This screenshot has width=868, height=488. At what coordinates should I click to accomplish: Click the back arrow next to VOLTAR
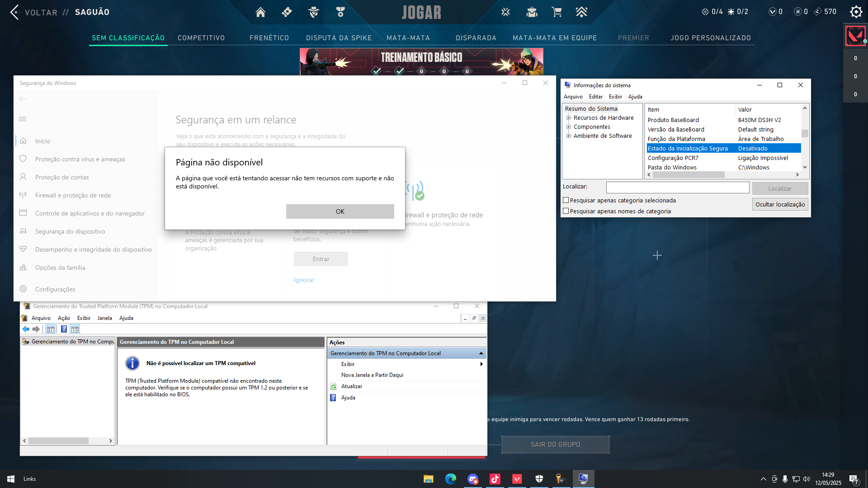pos(14,12)
